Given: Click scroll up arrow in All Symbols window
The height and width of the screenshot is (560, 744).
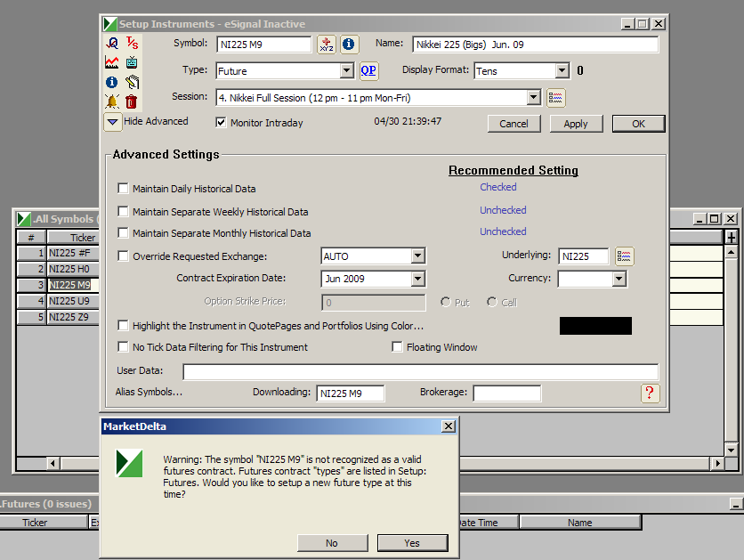Looking at the screenshot, I should coord(732,252).
